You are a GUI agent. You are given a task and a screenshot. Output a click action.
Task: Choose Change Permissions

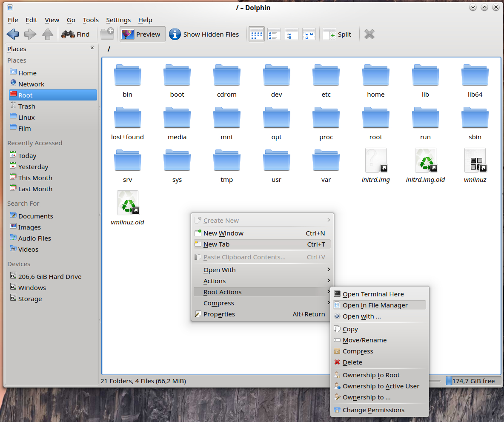(x=380, y=410)
